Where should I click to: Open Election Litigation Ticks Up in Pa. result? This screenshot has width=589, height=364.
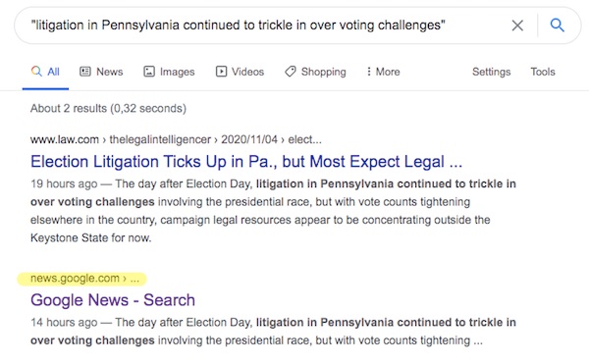(x=246, y=162)
